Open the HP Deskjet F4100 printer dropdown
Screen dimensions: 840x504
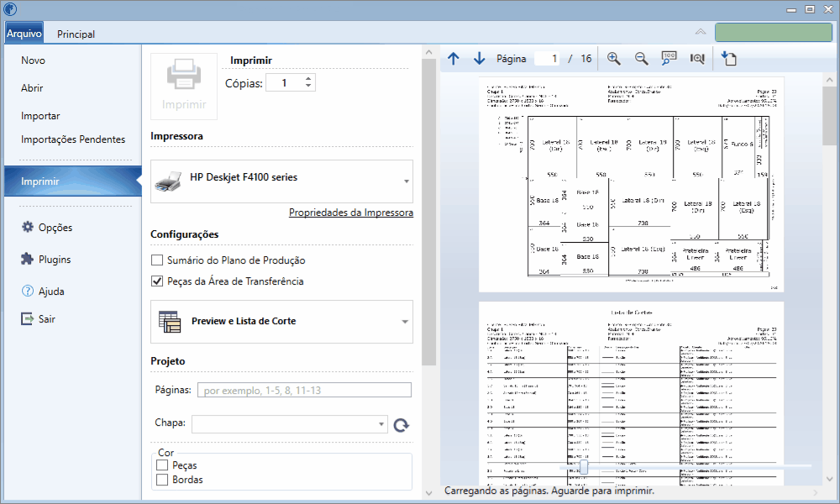[281, 181]
